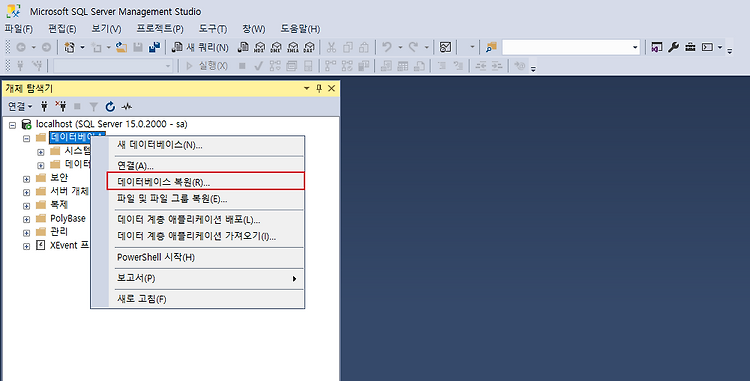Click the Object Explorer refresh icon
The height and width of the screenshot is (381, 750).
click(x=110, y=107)
